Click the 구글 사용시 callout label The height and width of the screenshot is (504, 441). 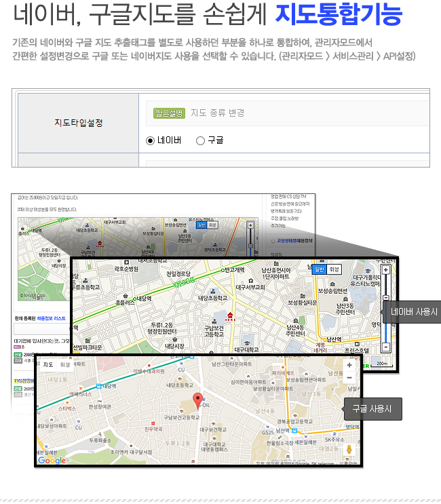(x=372, y=409)
